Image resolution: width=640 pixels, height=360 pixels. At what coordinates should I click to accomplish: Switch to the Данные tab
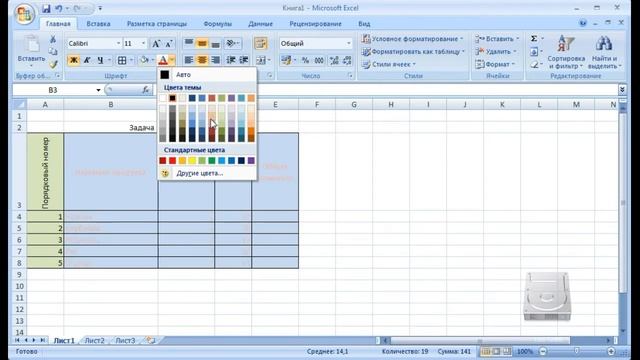point(260,24)
